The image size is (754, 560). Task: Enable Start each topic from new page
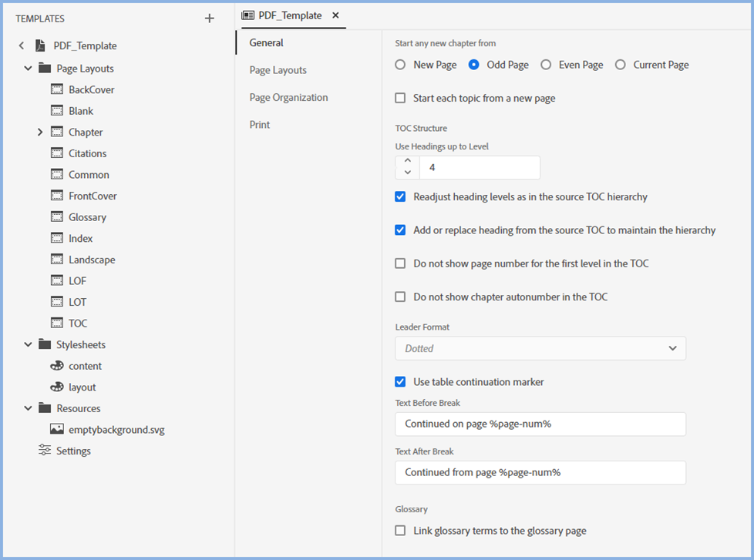coord(400,98)
